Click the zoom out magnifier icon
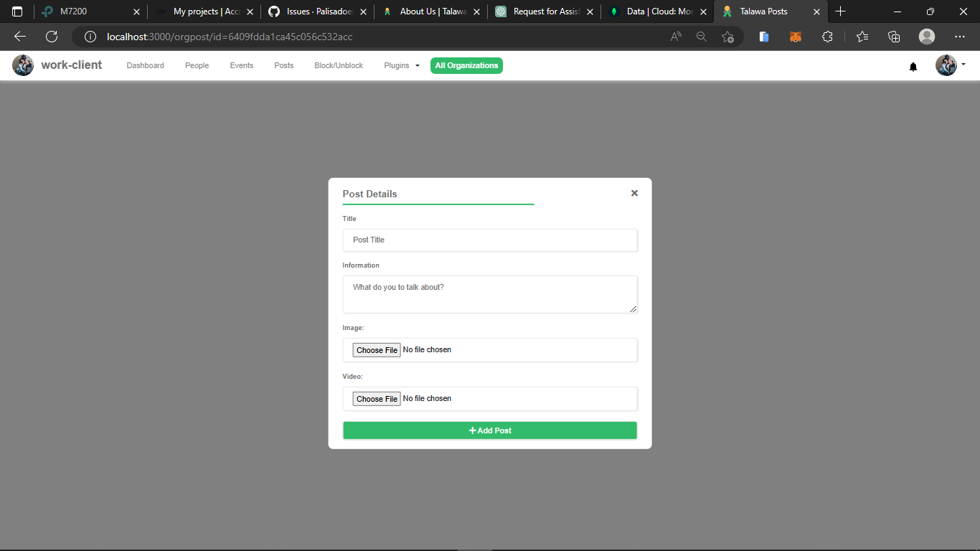This screenshot has height=551, width=980. [x=701, y=37]
